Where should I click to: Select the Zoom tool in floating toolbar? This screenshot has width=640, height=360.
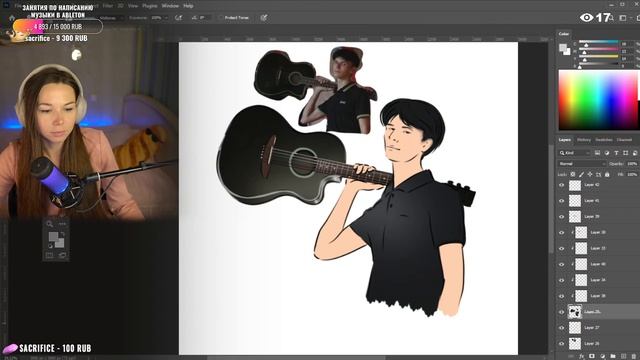pos(49,224)
